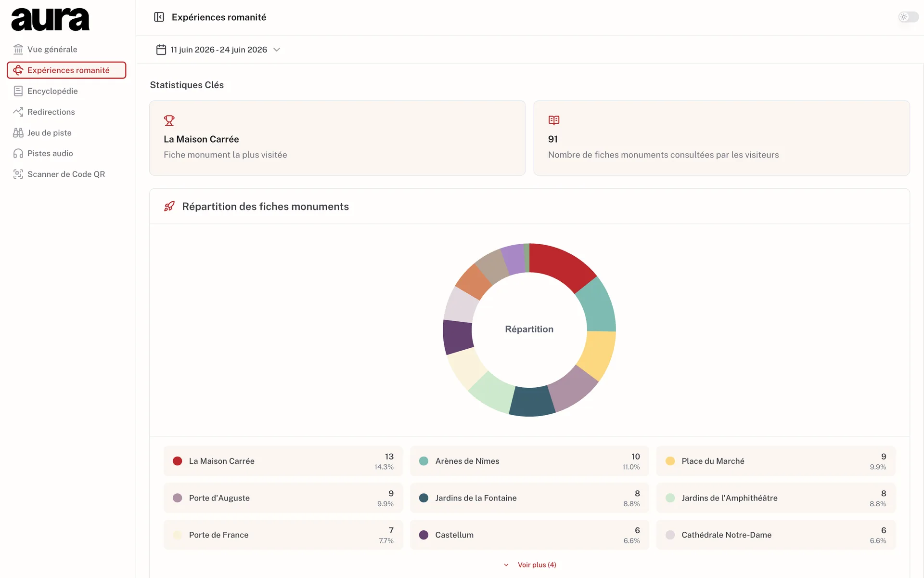Select the Porte de France legend entry
This screenshot has height=578, width=924.
(x=283, y=535)
